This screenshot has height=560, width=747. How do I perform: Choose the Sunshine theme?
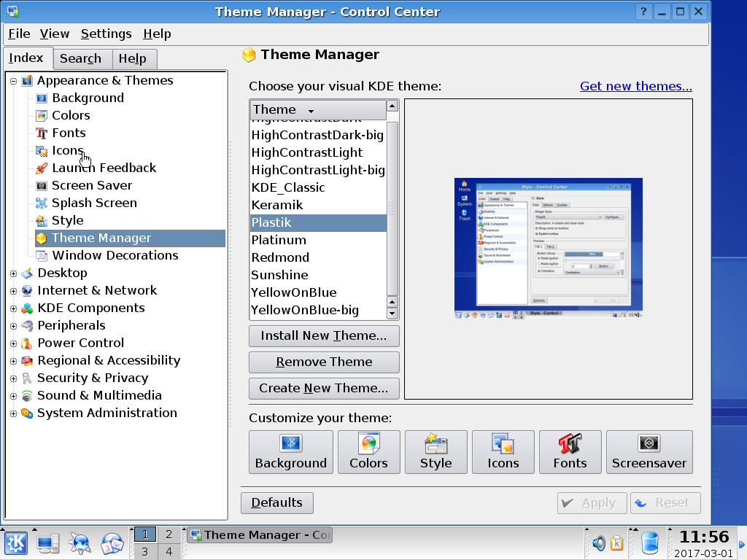(318, 275)
